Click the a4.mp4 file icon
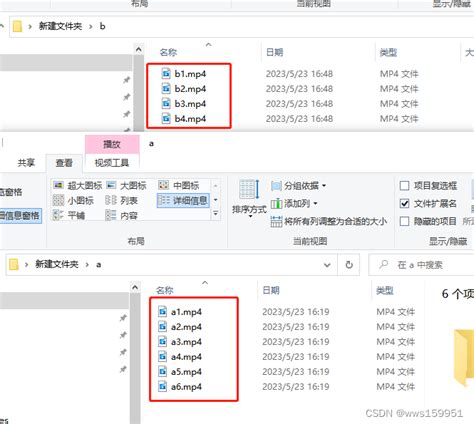This screenshot has height=424, width=474. [x=162, y=357]
